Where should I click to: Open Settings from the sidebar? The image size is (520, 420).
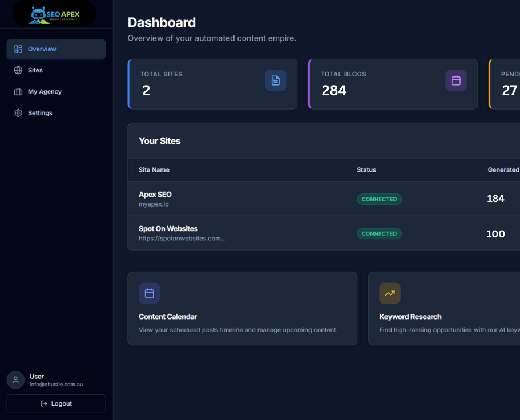tap(40, 113)
